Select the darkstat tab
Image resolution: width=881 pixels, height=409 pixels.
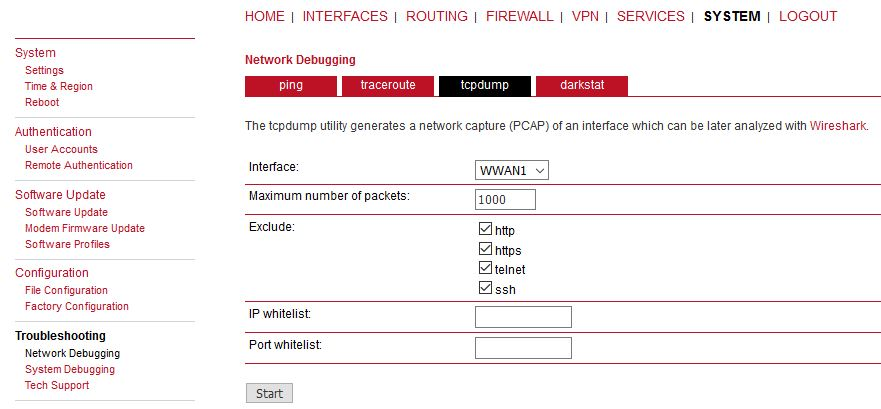pos(582,86)
